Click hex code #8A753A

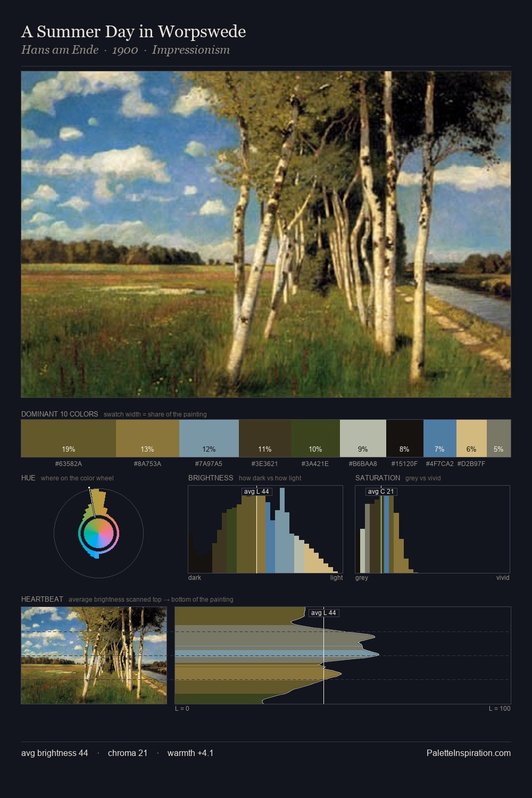(x=147, y=464)
